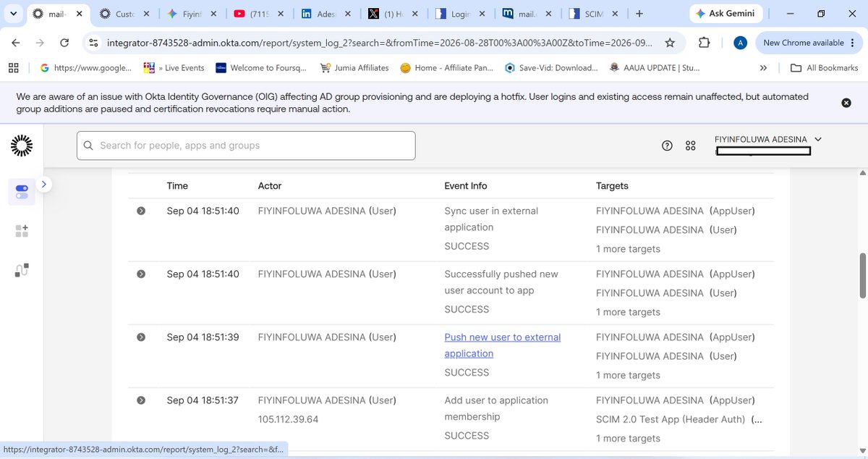Click the page vertical scrollbar thumb
Screen dimensions: 868x459
point(862,275)
